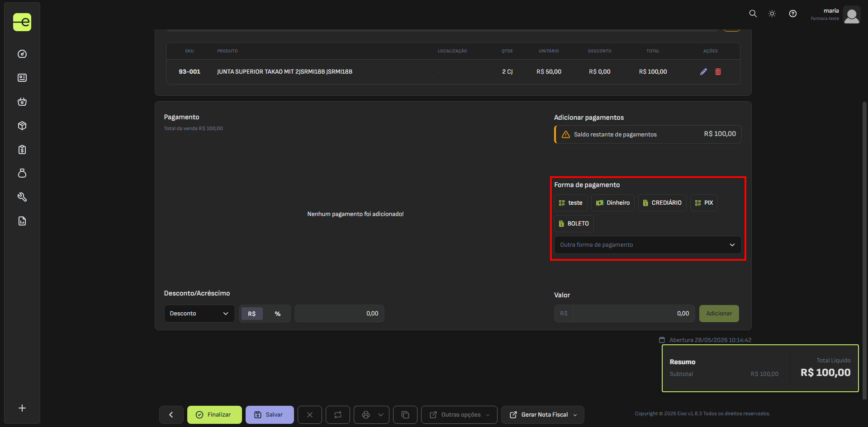Click the SKU column header
The image size is (868, 427).
pyautogui.click(x=190, y=51)
